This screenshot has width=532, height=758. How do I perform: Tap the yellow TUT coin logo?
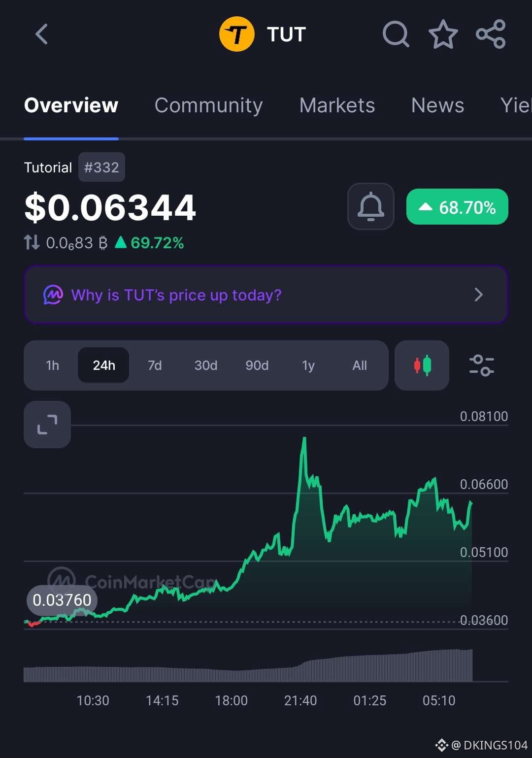coord(237,34)
